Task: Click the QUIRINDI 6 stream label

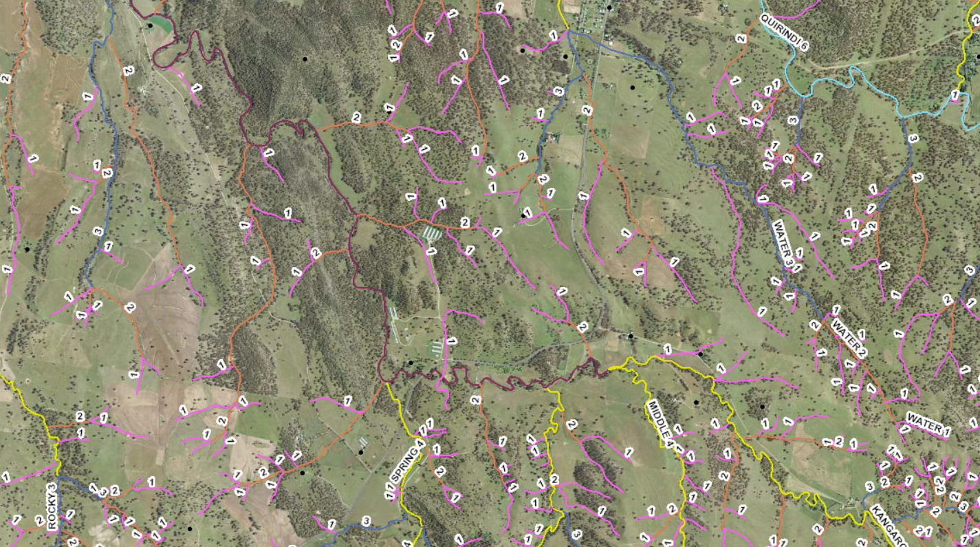Action: [783, 30]
